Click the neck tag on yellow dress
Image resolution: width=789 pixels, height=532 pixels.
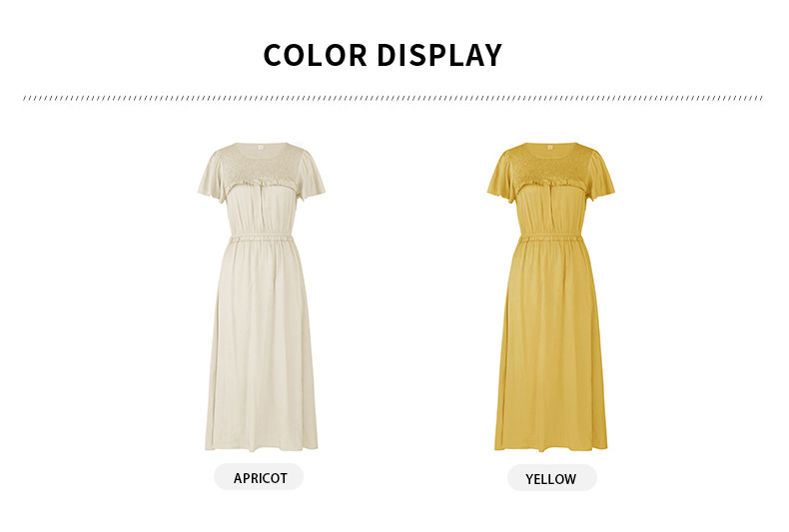pyautogui.click(x=550, y=148)
